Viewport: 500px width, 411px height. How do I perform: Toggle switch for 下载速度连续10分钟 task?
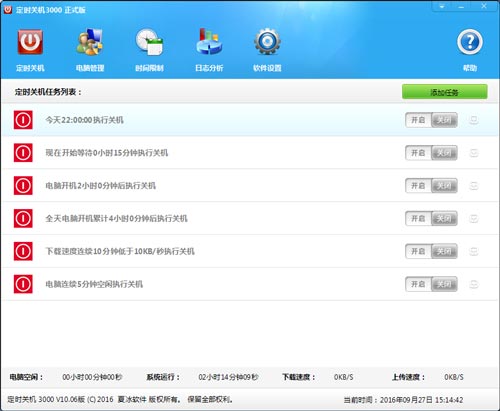(431, 251)
